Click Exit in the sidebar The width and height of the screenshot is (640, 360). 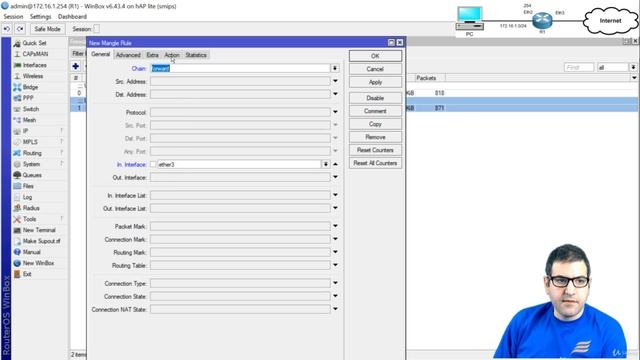(27, 274)
